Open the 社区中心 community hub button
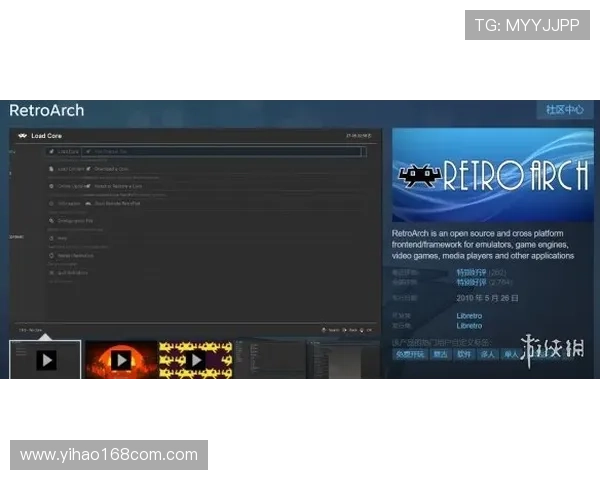 565,110
